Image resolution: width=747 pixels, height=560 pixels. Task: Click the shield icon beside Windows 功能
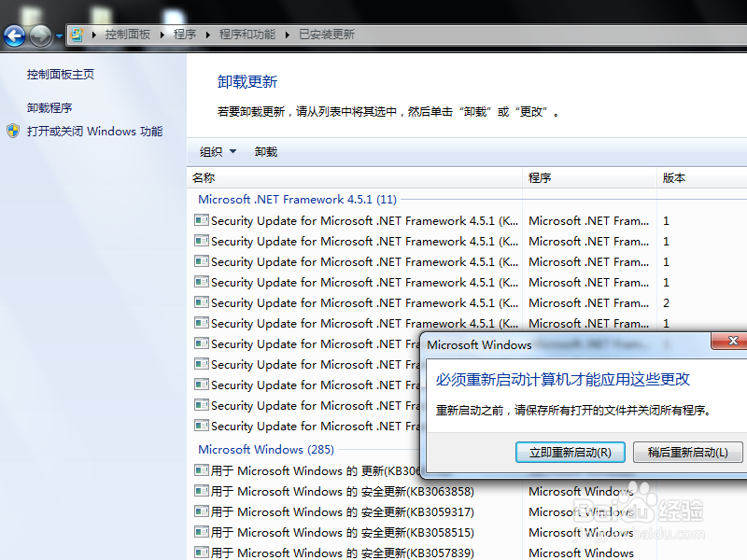pyautogui.click(x=13, y=131)
